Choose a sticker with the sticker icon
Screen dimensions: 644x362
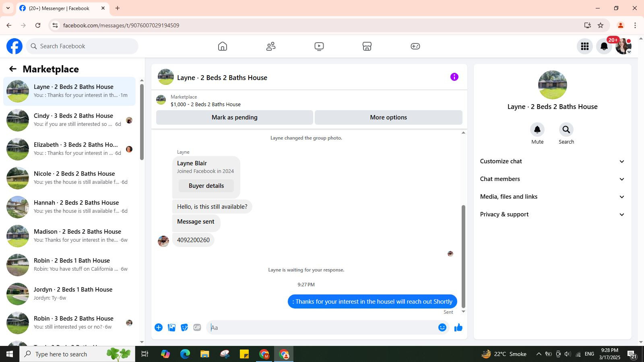(x=184, y=327)
